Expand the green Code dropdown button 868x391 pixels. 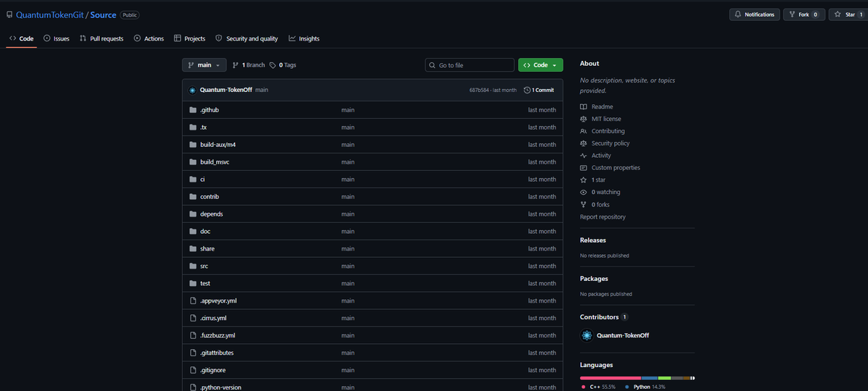click(x=540, y=65)
